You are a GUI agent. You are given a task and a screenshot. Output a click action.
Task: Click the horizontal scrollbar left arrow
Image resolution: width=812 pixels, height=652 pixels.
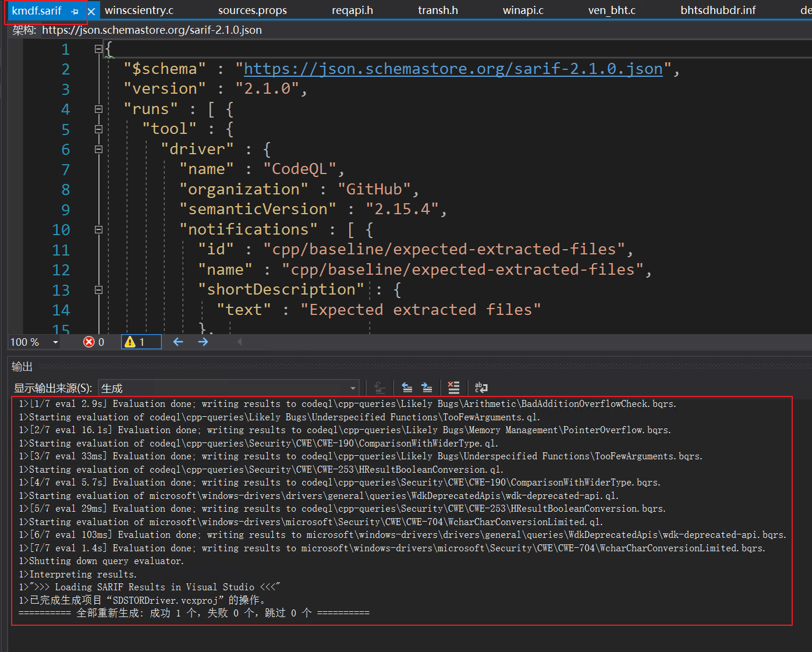click(239, 342)
